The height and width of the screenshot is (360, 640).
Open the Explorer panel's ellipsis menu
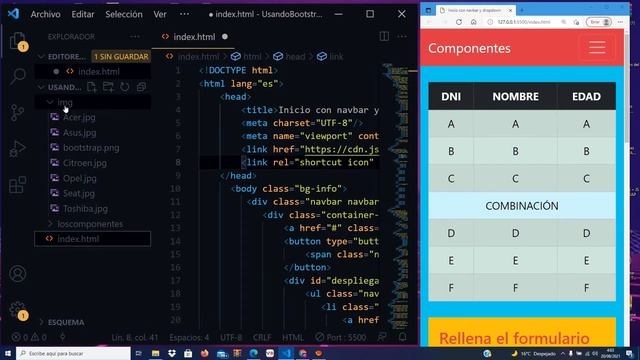[x=135, y=36]
